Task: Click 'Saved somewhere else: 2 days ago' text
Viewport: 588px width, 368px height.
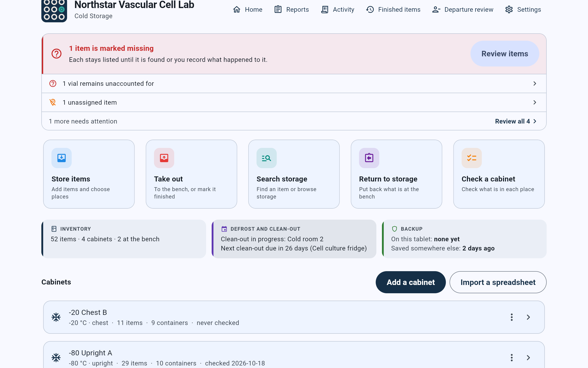Action: (443, 248)
